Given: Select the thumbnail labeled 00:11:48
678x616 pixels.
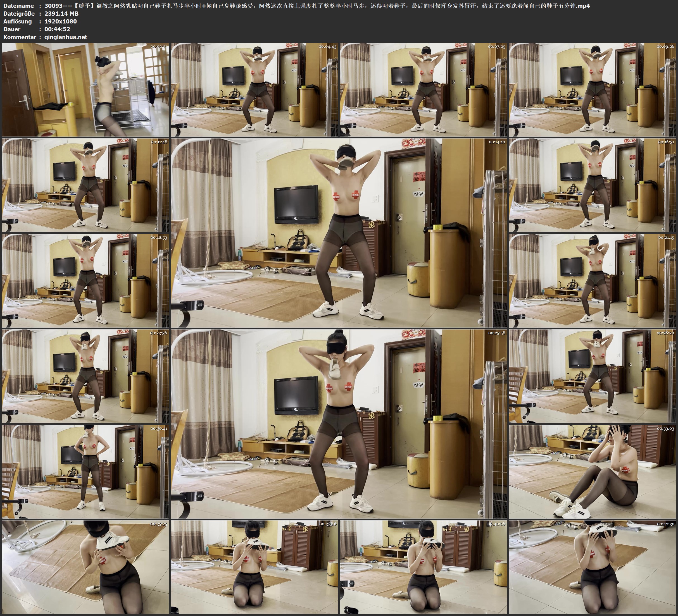Looking at the screenshot, I should tap(85, 185).
